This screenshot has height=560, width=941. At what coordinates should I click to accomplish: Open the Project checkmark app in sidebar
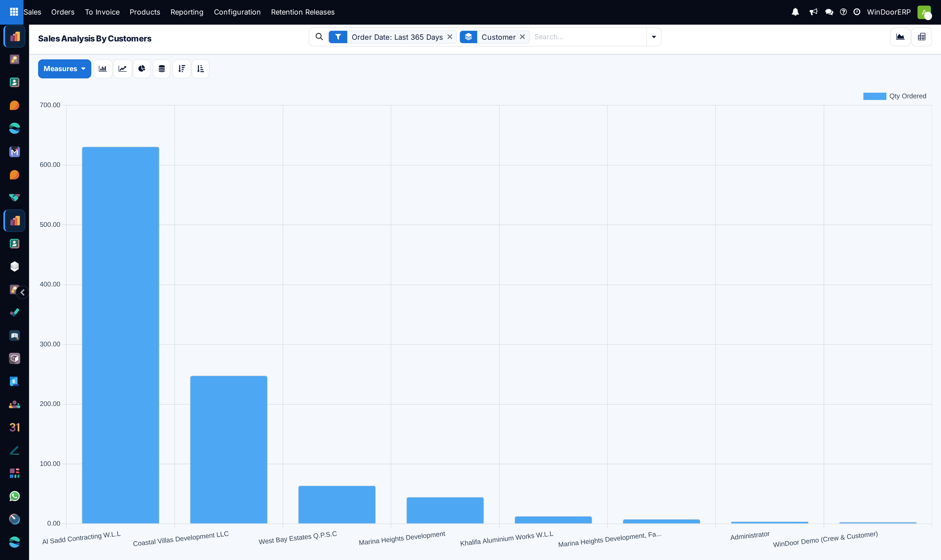pos(14,312)
